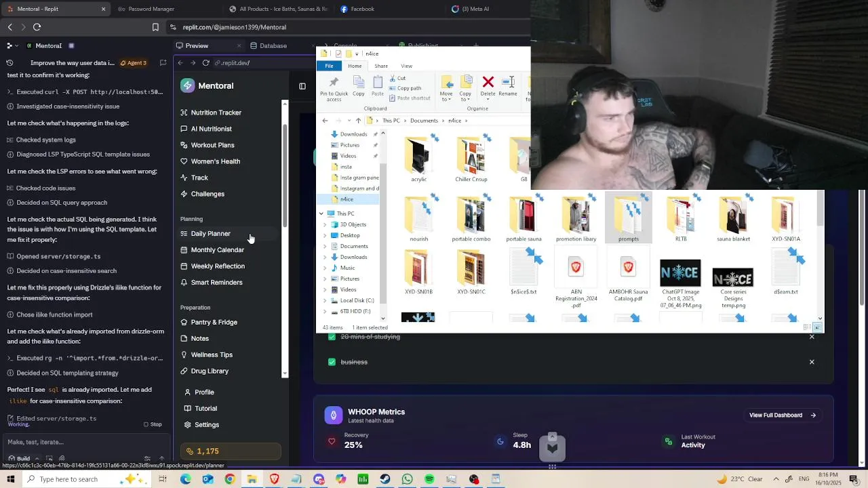The height and width of the screenshot is (488, 868).
Task: Expand 3D Objects tree node
Action: tap(325, 224)
